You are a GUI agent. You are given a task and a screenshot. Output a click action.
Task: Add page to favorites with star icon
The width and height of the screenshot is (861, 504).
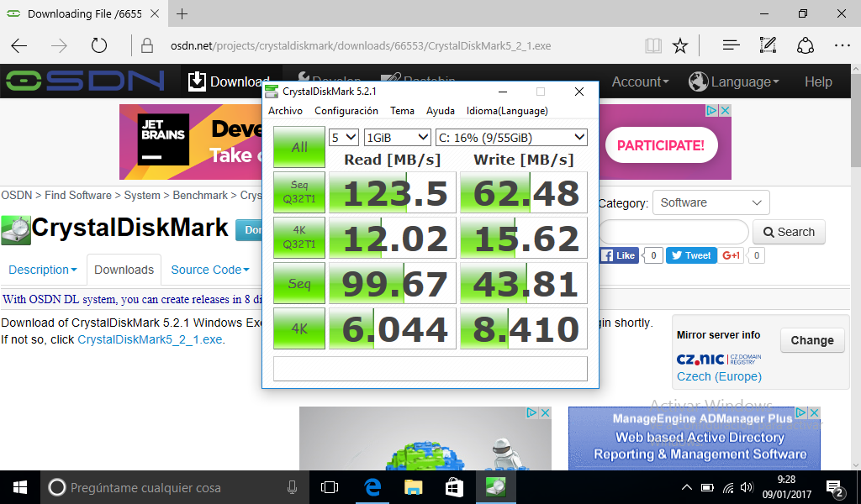(679, 45)
